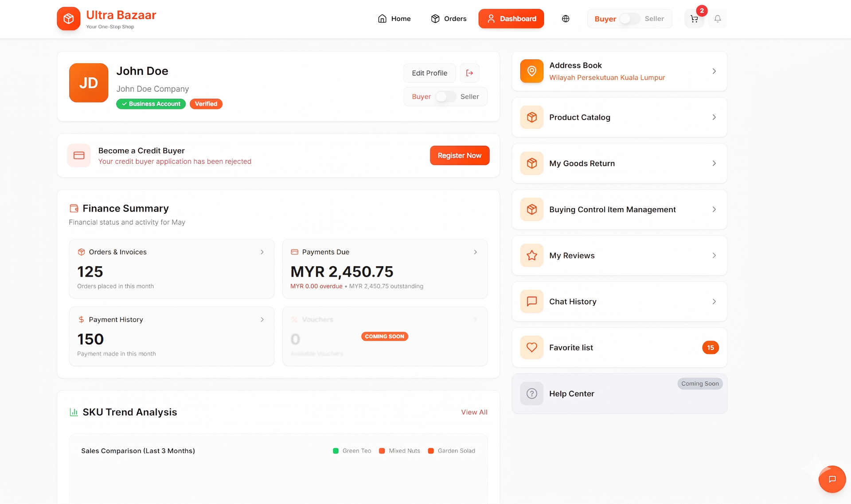Open the Payments Due chevron arrow
Image resolution: width=851 pixels, height=504 pixels.
click(475, 252)
